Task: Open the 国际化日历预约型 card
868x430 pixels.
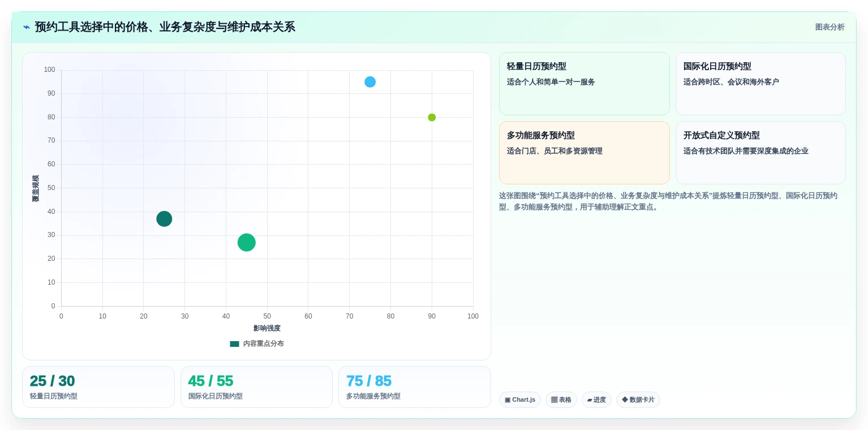Action: pyautogui.click(x=760, y=84)
